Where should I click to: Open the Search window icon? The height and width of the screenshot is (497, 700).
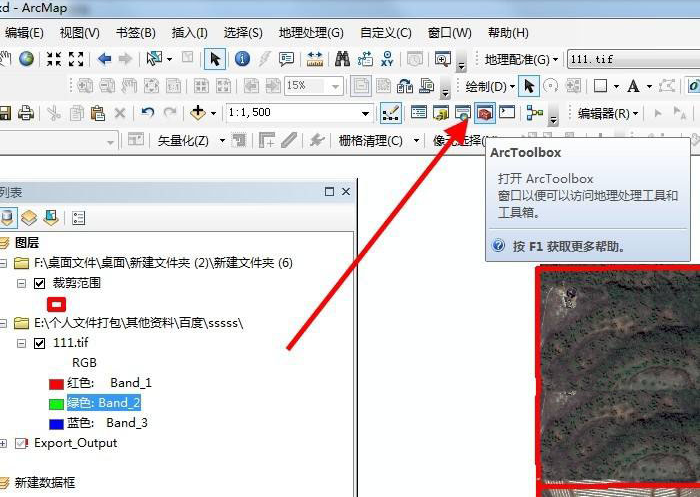[463, 113]
